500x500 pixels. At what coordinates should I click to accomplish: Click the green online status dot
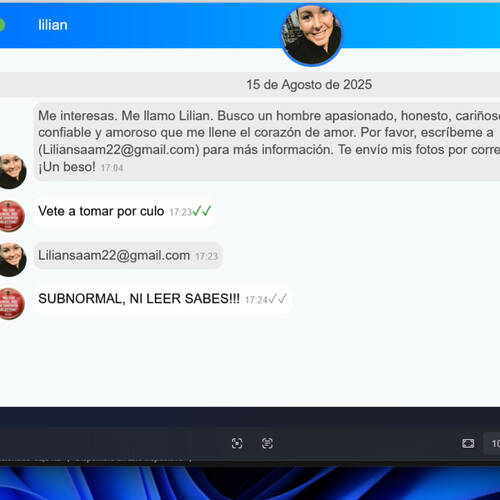click(1, 25)
